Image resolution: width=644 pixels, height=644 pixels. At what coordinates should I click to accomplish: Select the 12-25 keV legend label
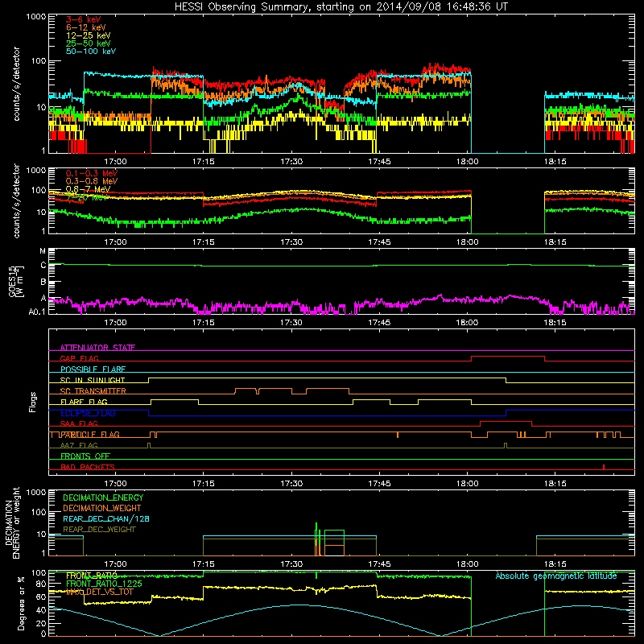point(89,35)
